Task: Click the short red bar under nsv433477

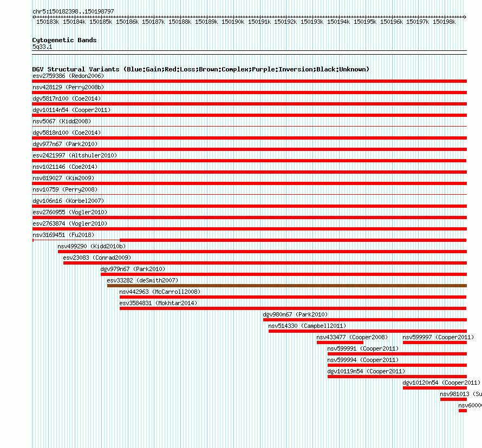Action: [340, 342]
